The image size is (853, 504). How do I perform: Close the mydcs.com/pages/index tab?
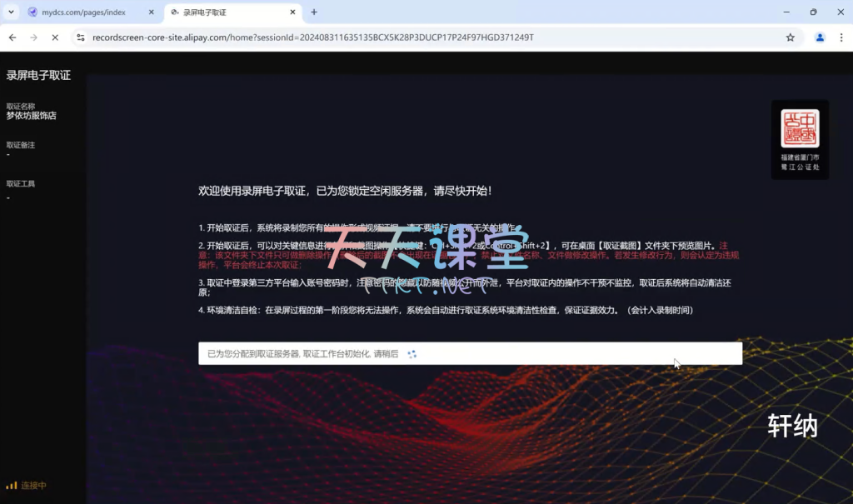pos(151,12)
